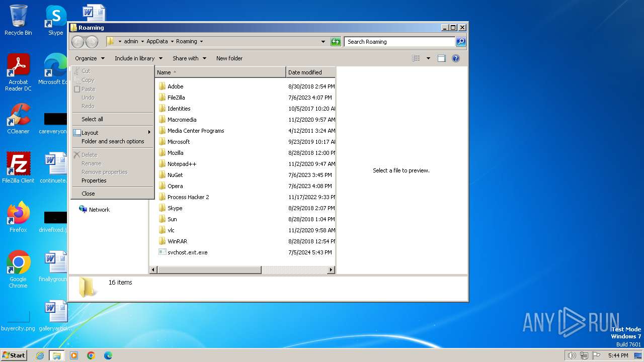The image size is (644, 362).
Task: Choose Close in the Organize menu
Action: pyautogui.click(x=88, y=194)
